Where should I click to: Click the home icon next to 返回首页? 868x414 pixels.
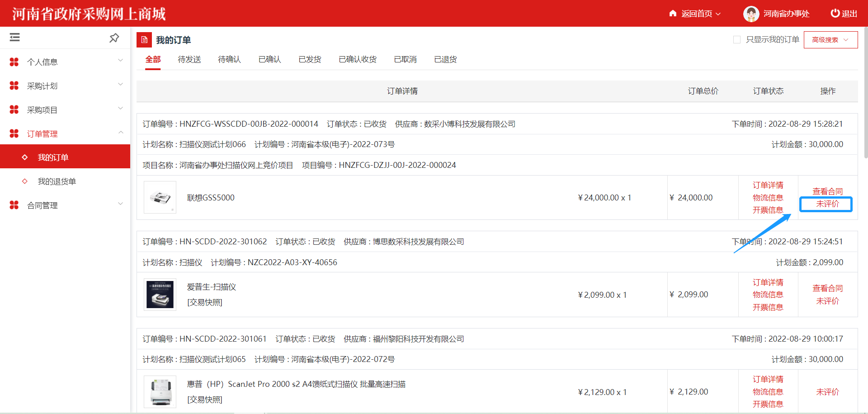coord(673,14)
